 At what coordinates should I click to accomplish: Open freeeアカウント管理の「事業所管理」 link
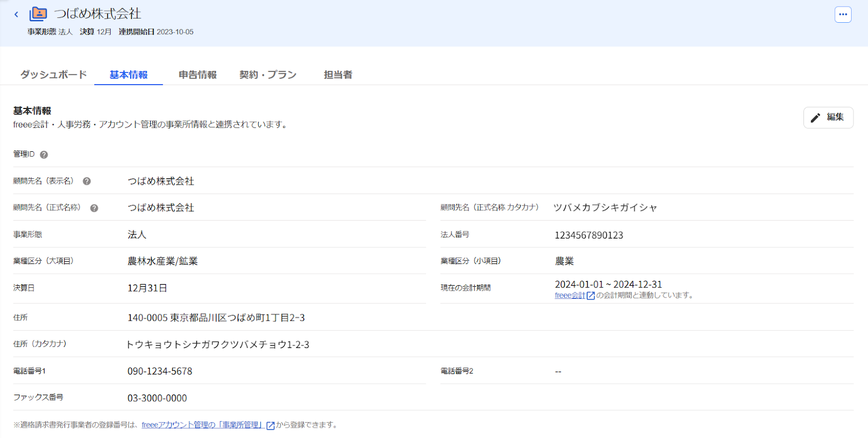click(203, 425)
